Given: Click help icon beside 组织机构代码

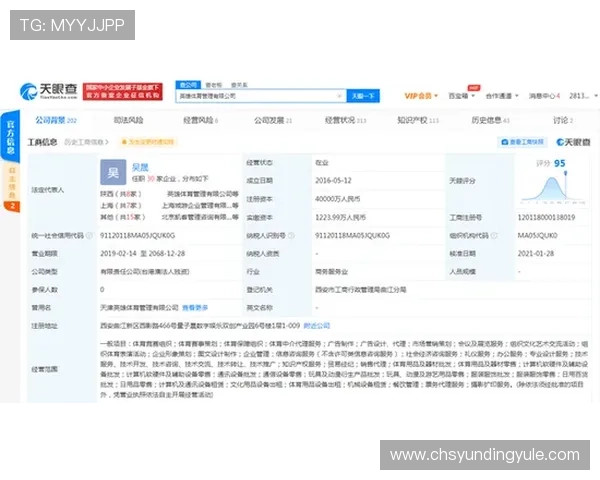Looking at the screenshot, I should tap(494, 235).
